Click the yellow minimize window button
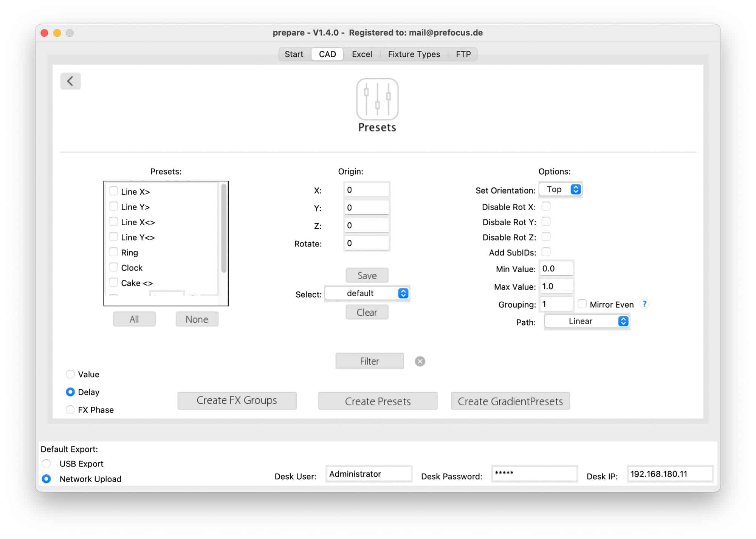This screenshot has width=756, height=539. 57,33
